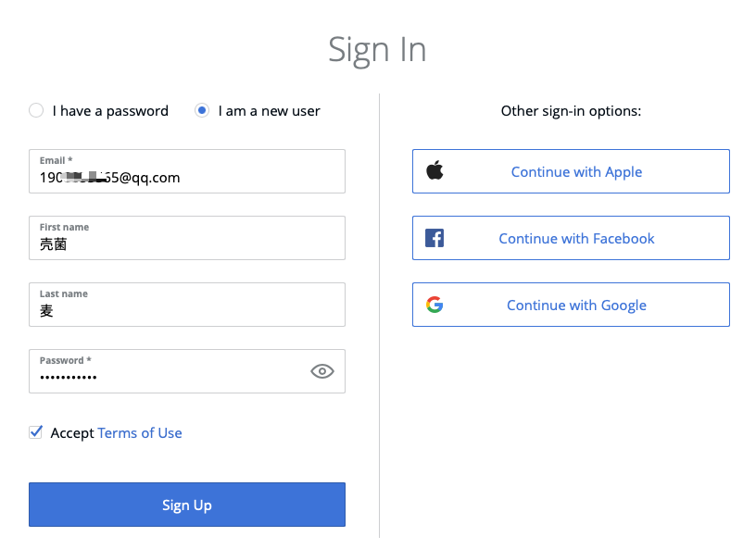Open the Terms of Use link
Viewport: 756px width, 549px height.
tap(140, 433)
